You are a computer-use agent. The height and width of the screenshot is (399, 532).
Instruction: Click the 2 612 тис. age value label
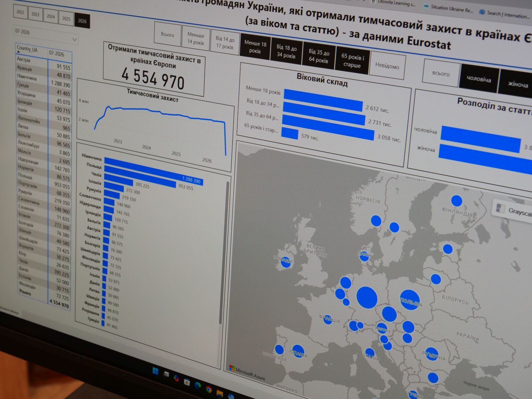377,109
